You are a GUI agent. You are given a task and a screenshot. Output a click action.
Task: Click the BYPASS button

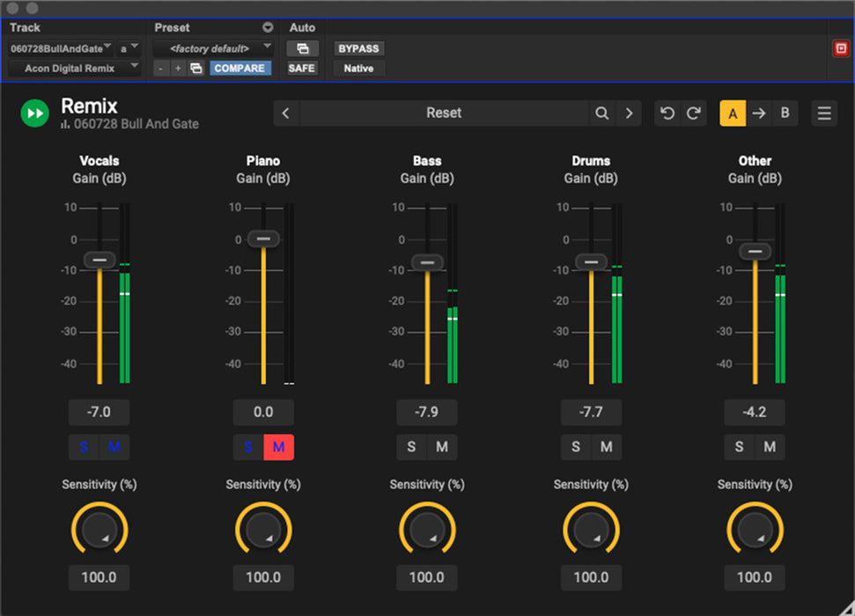tap(358, 48)
